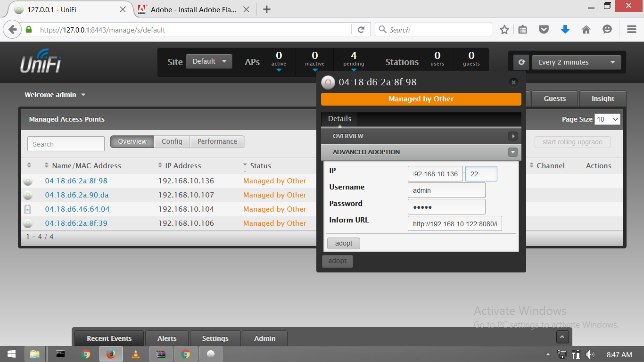Open device link 04:18:d6:46:64:04
Screen dimensions: 644x362
click(x=77, y=209)
